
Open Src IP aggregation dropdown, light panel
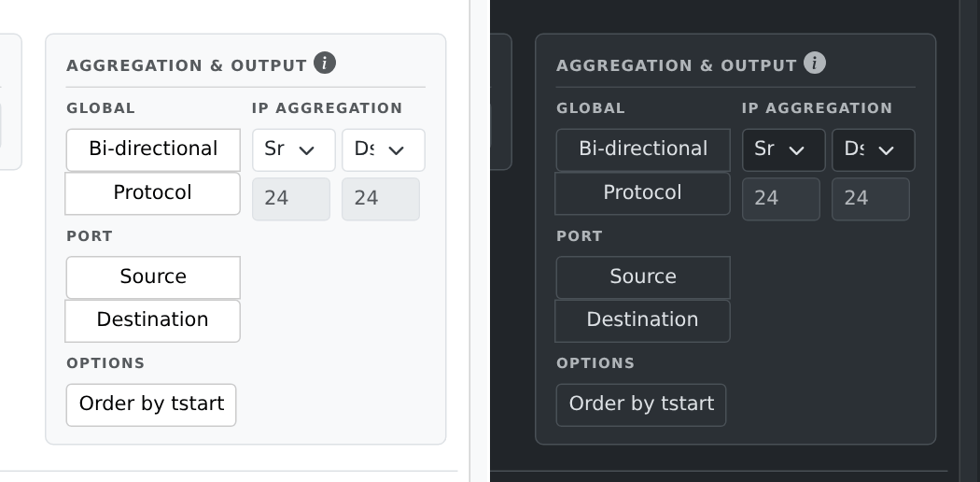(x=294, y=150)
